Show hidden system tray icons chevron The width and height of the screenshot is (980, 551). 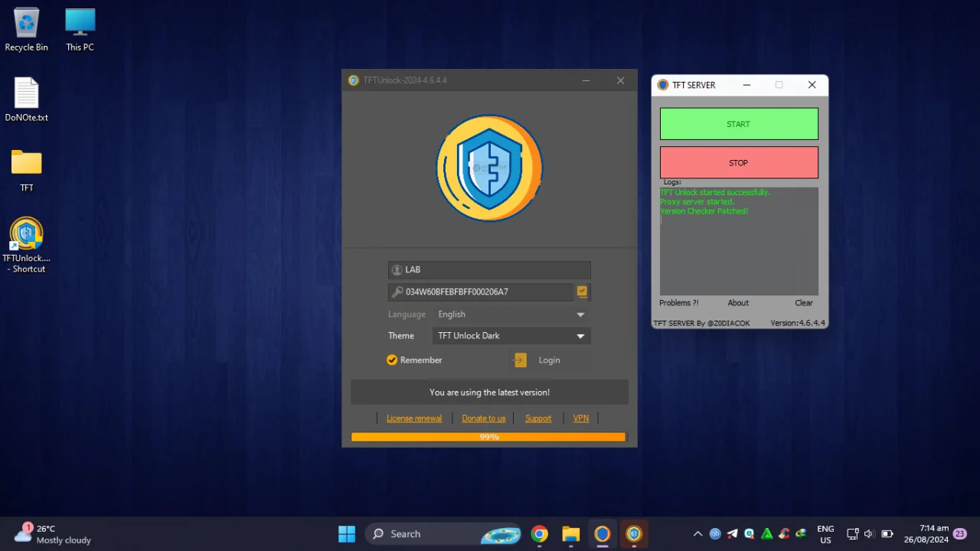click(697, 534)
